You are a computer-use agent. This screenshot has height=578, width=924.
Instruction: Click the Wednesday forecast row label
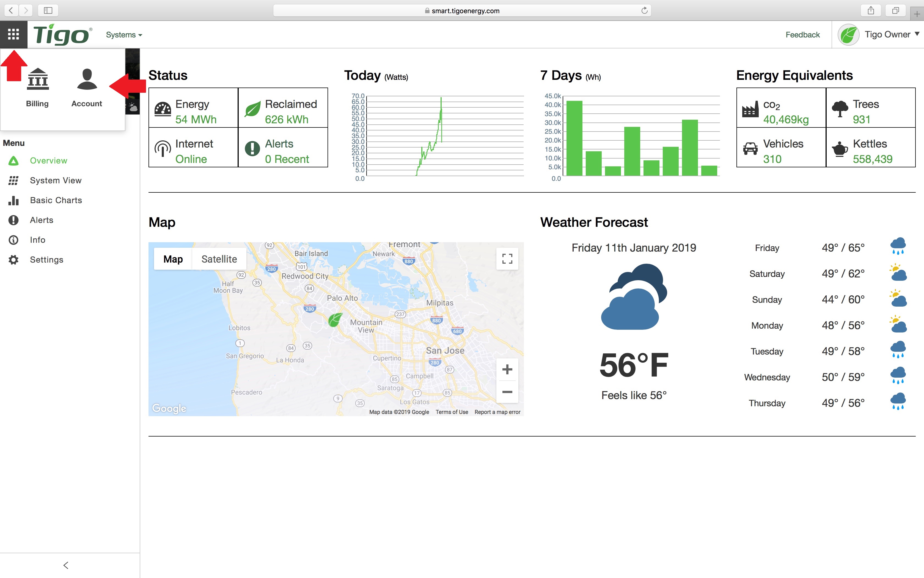point(767,377)
